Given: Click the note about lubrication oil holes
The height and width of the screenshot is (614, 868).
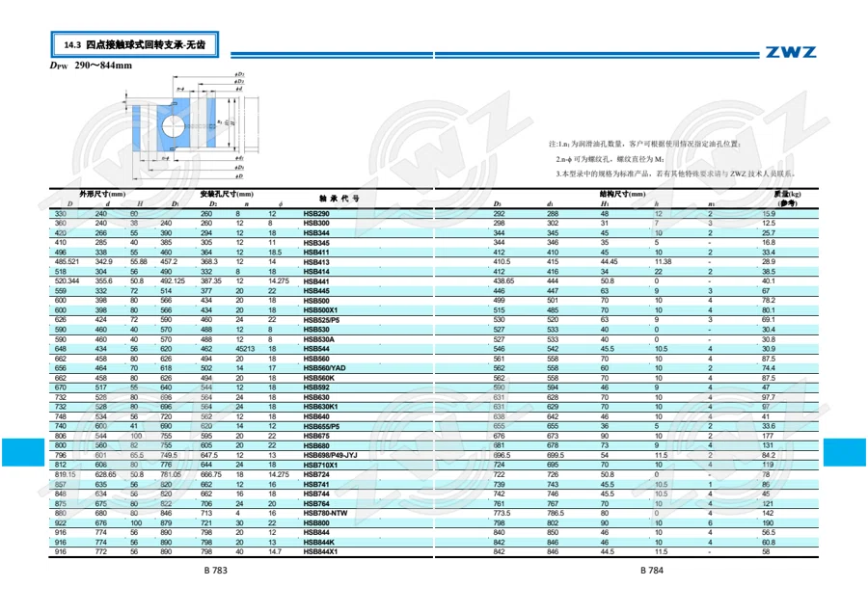Looking at the screenshot, I should [x=644, y=144].
